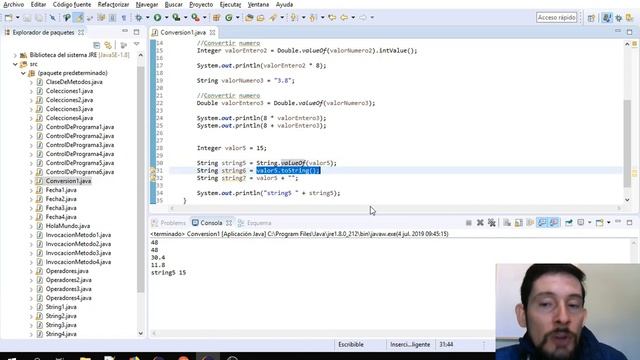This screenshot has height=360, width=640.
Task: Open Console icon in console toolbar
Action: [600, 222]
